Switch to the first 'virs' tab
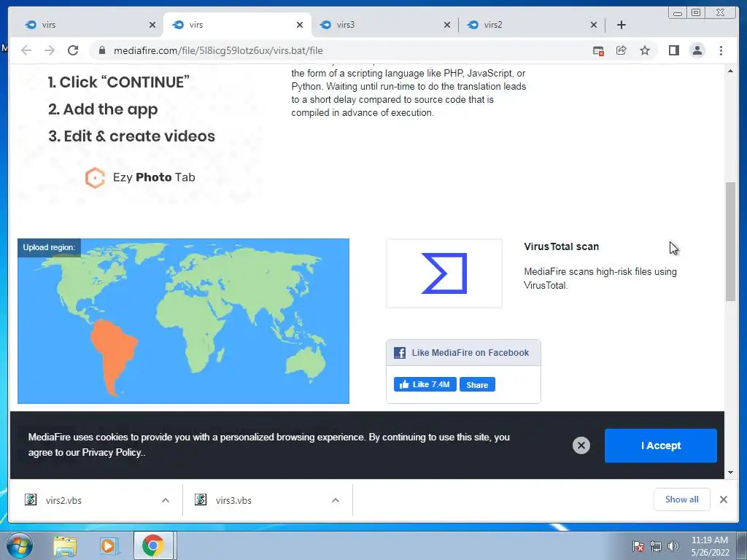 tap(90, 25)
